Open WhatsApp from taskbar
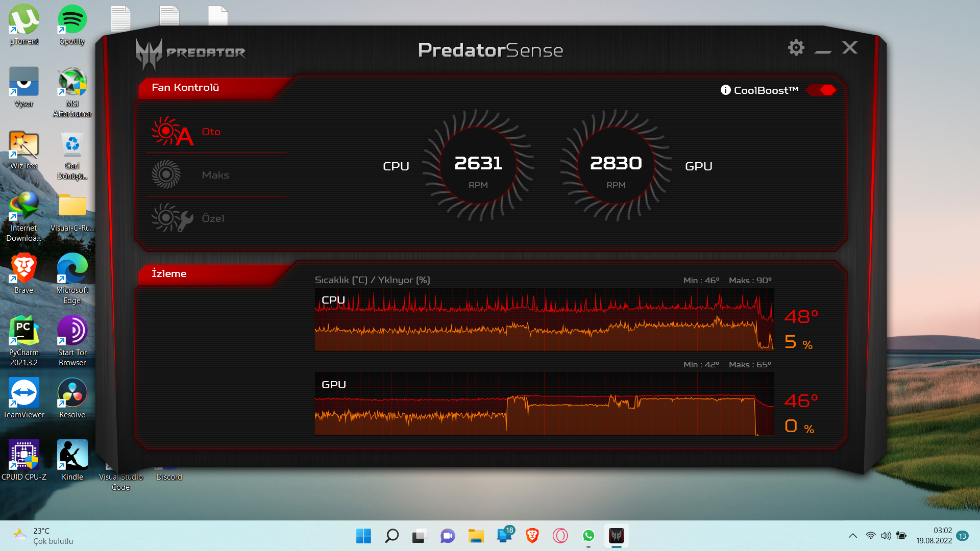Screen dimensions: 980x551 tap(588, 536)
